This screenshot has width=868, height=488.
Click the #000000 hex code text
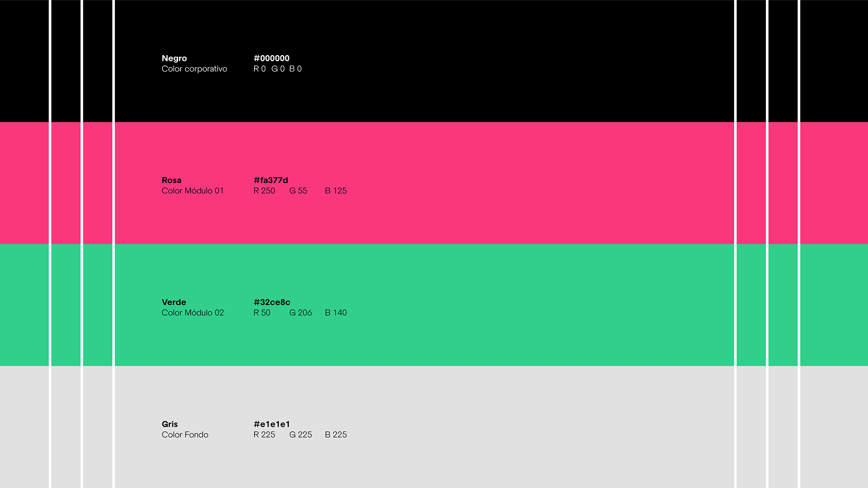click(271, 58)
